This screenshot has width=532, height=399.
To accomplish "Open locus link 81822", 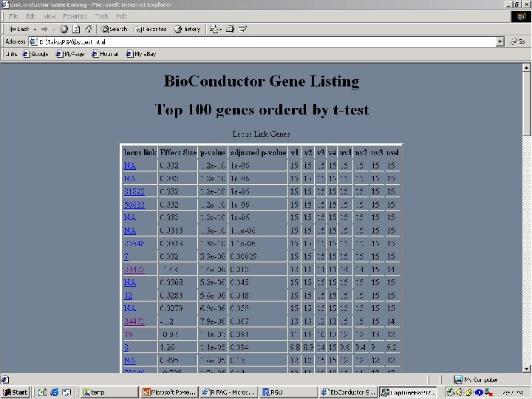I will [134, 191].
